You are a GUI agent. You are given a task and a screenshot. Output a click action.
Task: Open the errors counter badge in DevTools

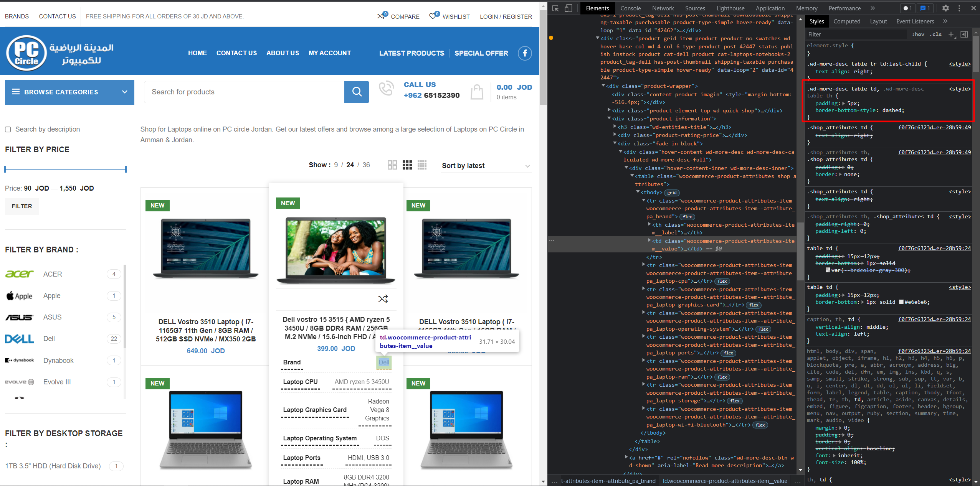pos(908,8)
